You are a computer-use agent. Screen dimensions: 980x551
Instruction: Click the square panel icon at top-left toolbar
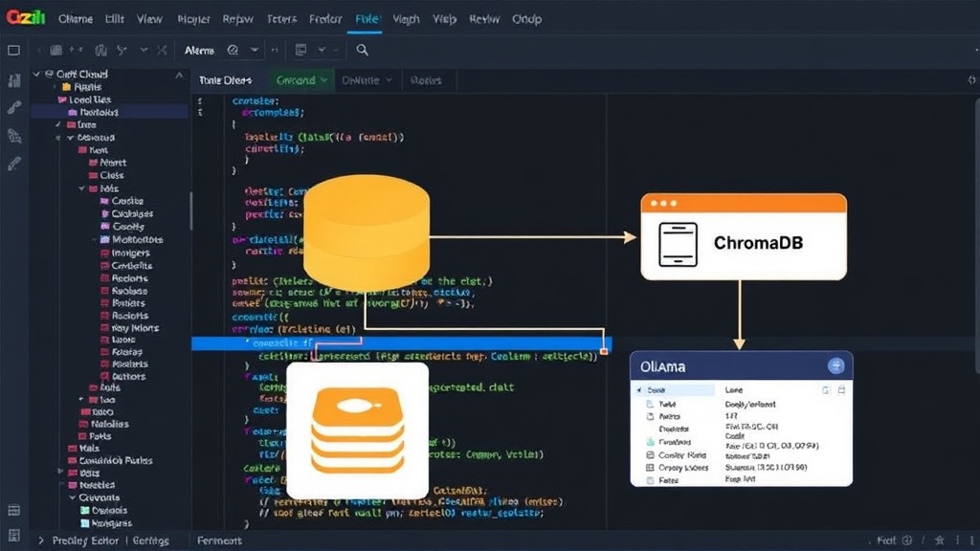(13, 50)
